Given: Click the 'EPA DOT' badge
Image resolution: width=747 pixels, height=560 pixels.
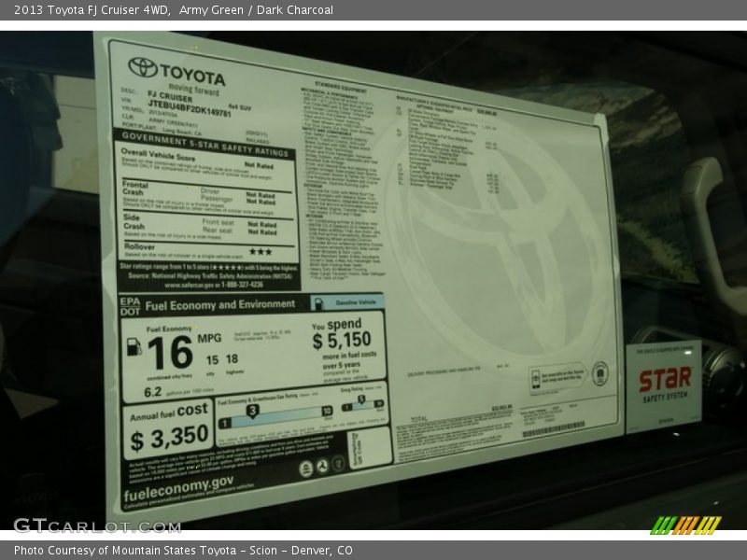Looking at the screenshot, I should coord(130,307).
